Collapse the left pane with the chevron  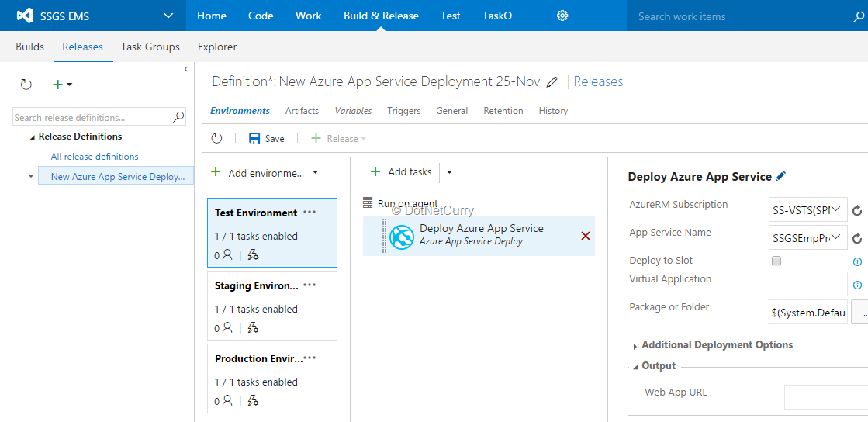coord(186,69)
